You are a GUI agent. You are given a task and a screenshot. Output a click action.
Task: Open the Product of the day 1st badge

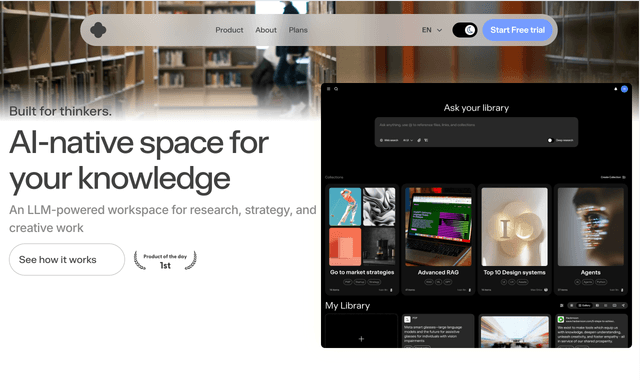click(x=165, y=260)
